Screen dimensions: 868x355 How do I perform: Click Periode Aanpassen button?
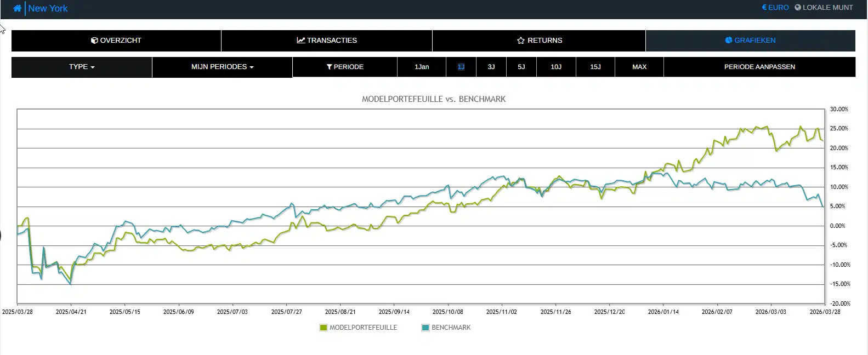759,67
